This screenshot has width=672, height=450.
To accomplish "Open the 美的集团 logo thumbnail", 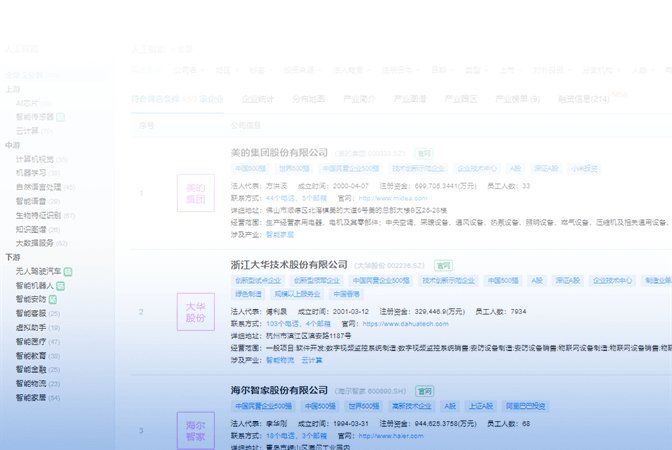I will [196, 193].
